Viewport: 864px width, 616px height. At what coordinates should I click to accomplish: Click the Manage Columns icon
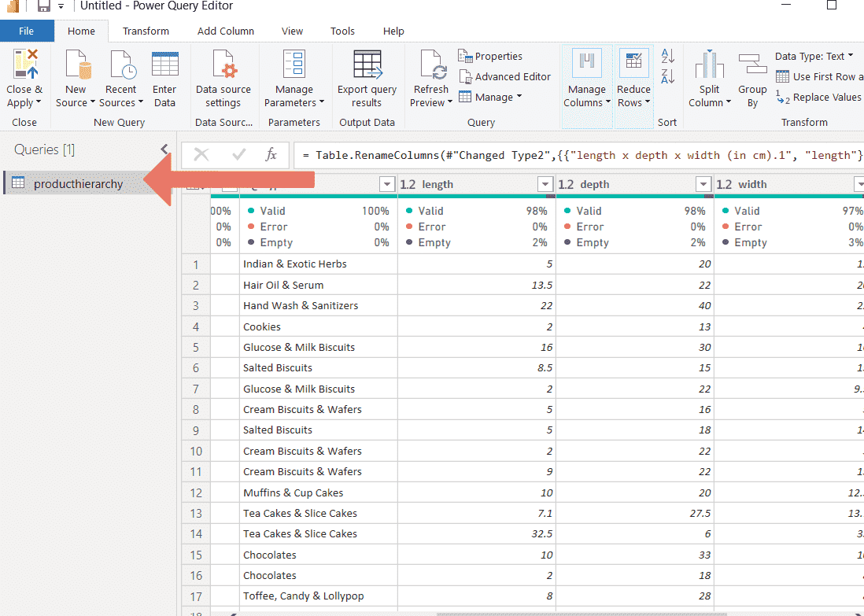587,64
